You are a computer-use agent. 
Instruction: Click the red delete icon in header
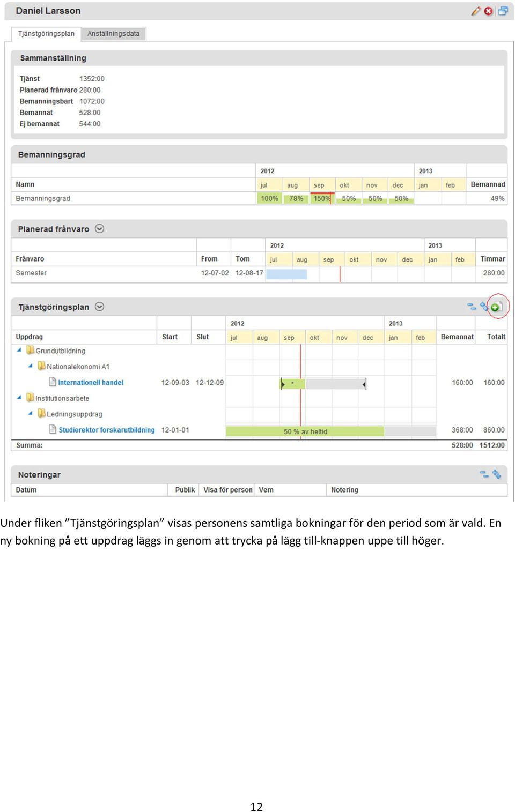tap(488, 11)
